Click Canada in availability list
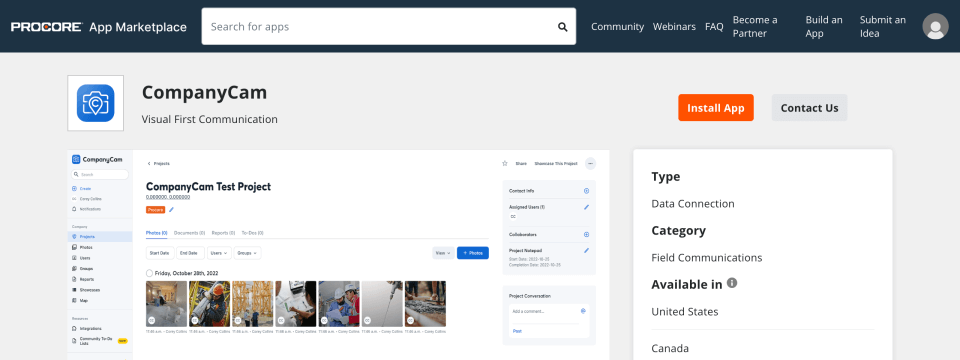Screen dimensions: 960x360 (670, 348)
